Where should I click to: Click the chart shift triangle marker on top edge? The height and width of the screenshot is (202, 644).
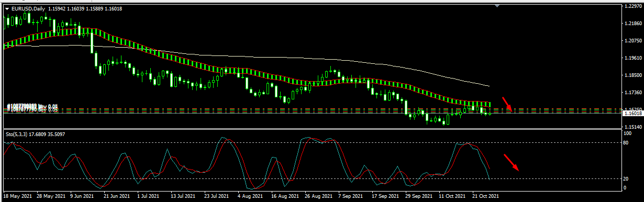coord(497,6)
